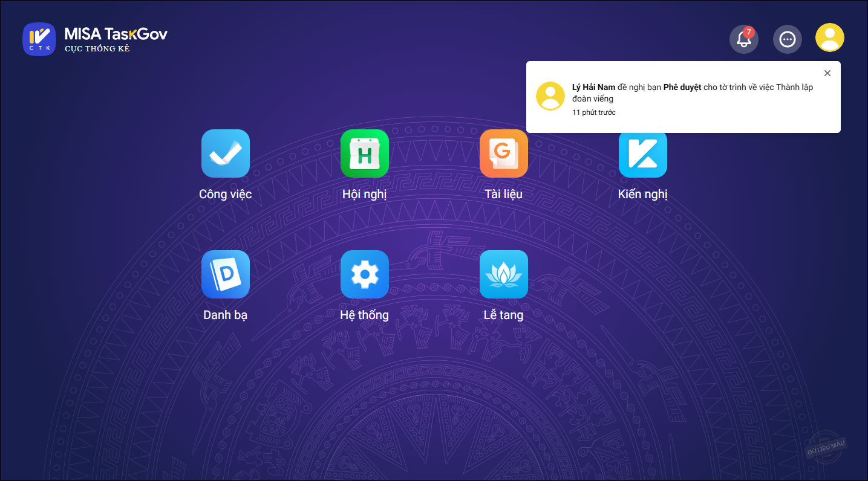The height and width of the screenshot is (481, 868).
Task: Click the bold Phê duyệt text in notification
Action: [682, 87]
